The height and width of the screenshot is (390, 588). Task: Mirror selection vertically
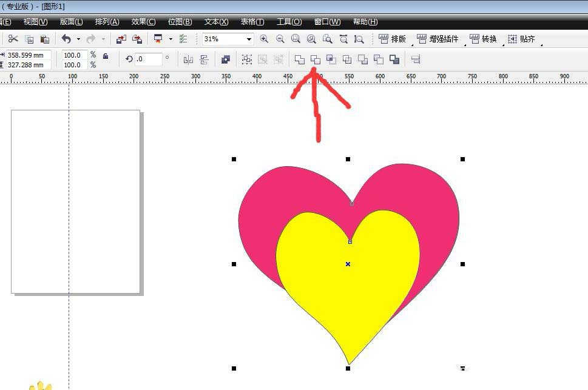204,59
